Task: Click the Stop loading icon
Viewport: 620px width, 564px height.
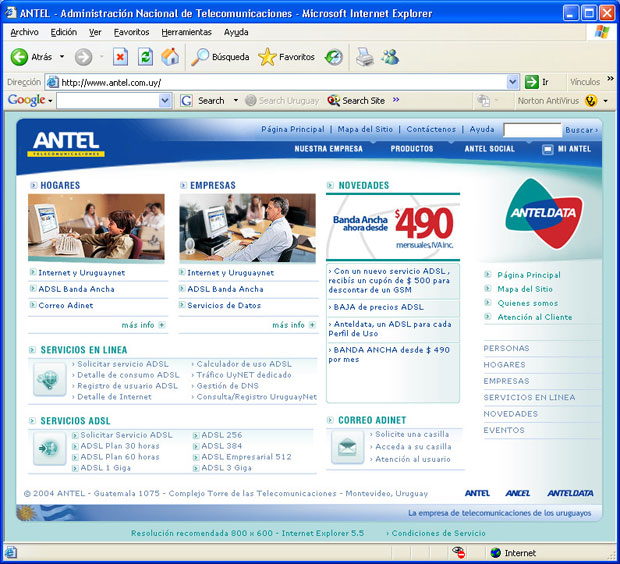Action: click(120, 57)
